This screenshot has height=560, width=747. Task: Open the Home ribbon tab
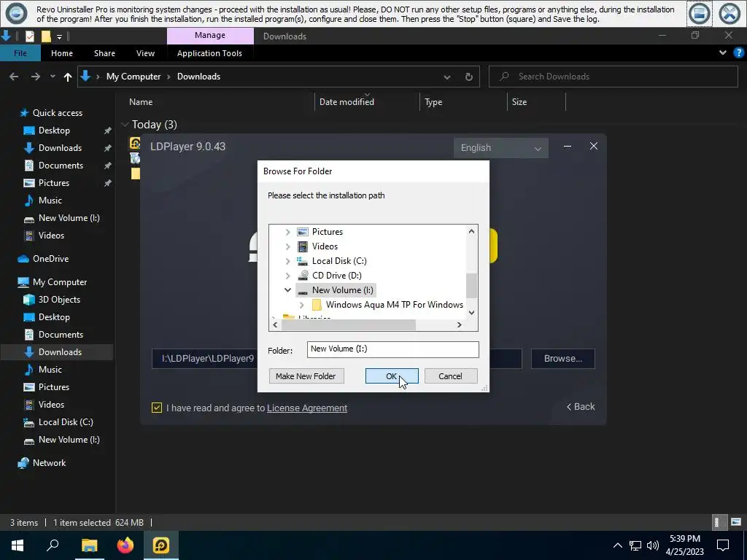(x=62, y=53)
